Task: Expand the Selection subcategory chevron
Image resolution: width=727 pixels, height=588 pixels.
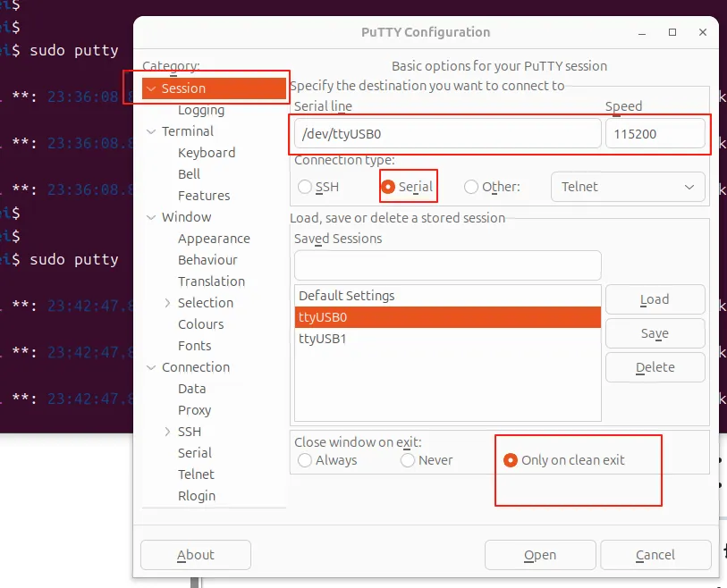Action: point(167,303)
